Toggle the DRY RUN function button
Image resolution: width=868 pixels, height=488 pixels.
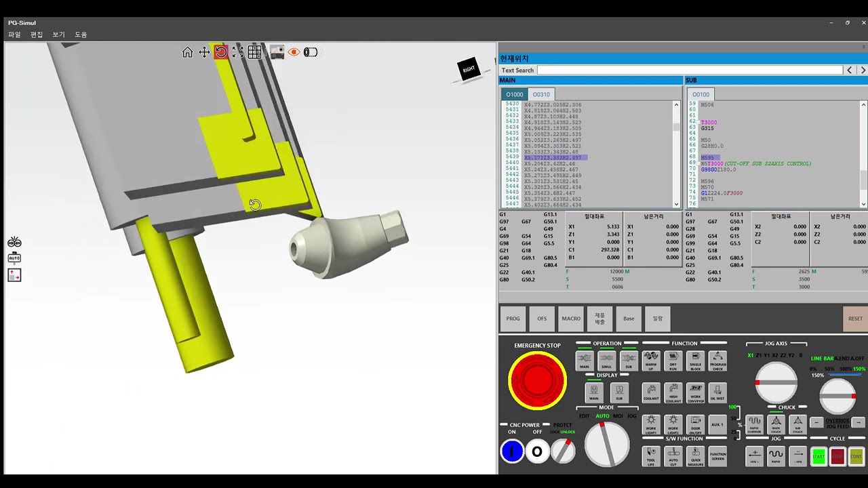[673, 361]
